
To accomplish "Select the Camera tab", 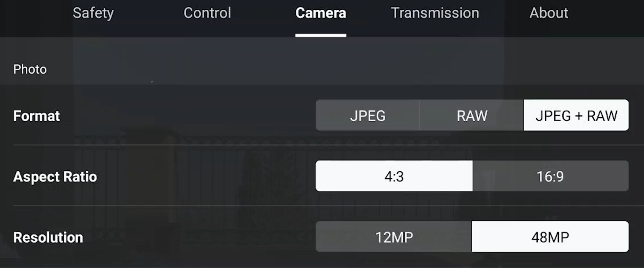I will (x=320, y=13).
